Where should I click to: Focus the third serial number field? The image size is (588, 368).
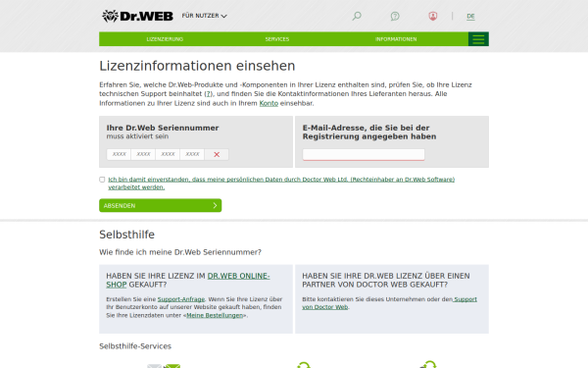[168, 154]
